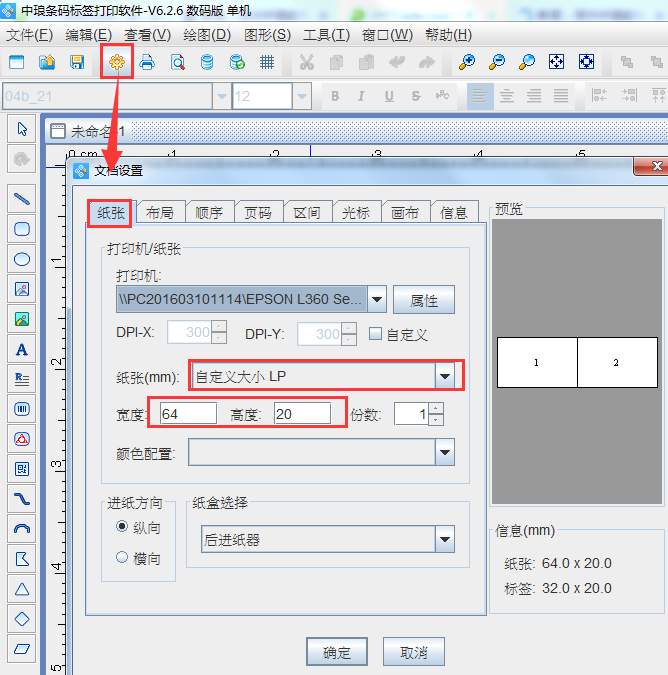Click the 宽度 input field
The width and height of the screenshot is (668, 675).
[x=187, y=414]
